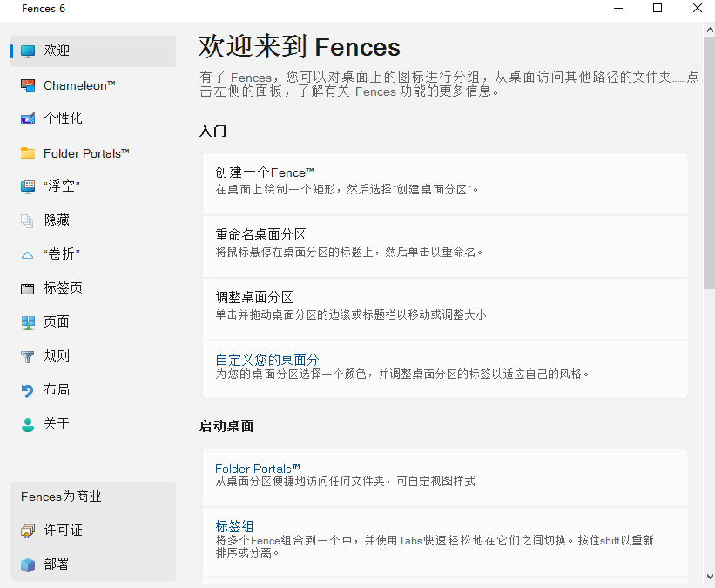Click the 个性化 icon in sidebar
The image size is (715, 588).
[x=28, y=118]
